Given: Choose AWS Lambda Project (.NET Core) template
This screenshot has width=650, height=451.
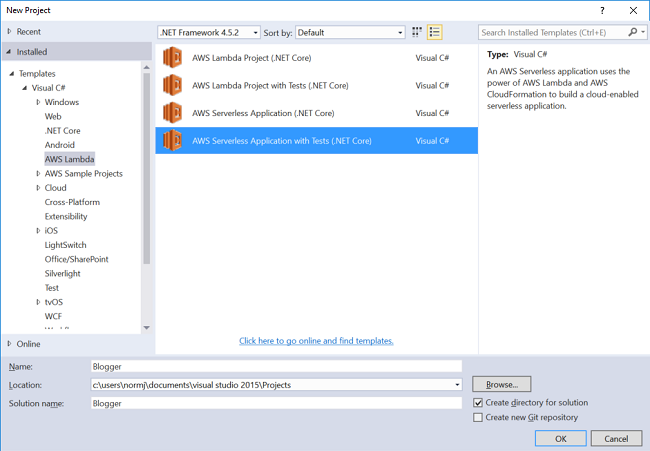Looking at the screenshot, I should point(317,58).
